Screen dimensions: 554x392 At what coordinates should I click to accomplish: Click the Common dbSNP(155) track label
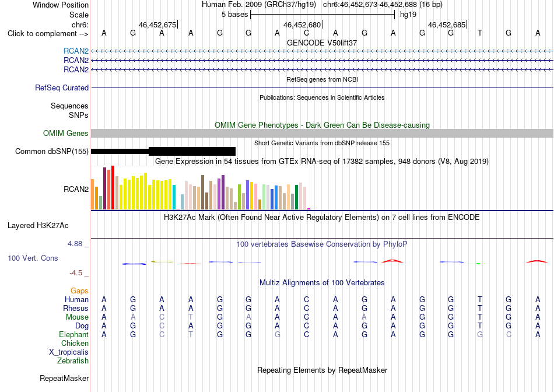click(x=51, y=151)
